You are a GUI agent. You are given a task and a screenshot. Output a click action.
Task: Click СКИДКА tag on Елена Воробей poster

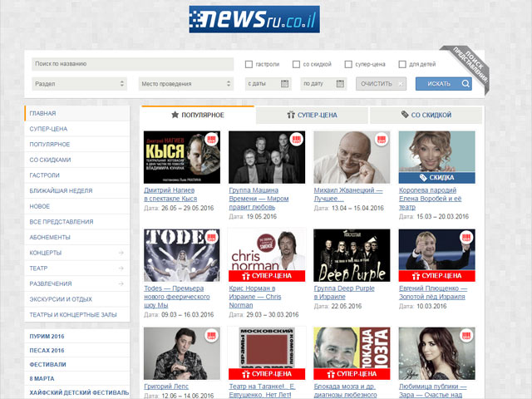436,177
